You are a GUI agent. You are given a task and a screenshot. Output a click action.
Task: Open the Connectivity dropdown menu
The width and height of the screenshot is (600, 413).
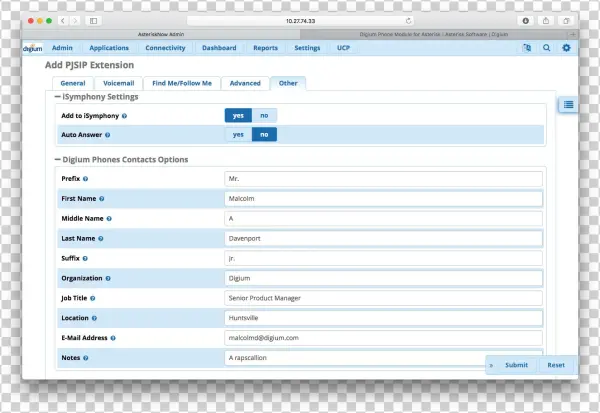pos(165,47)
